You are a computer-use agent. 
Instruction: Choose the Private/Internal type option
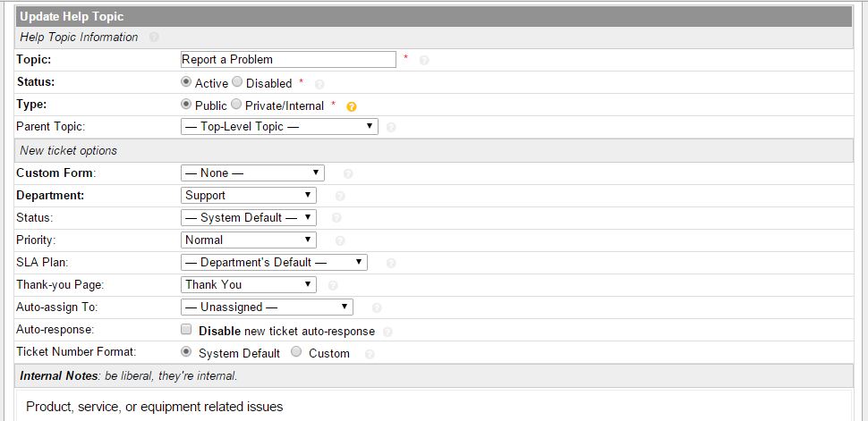[x=237, y=105]
